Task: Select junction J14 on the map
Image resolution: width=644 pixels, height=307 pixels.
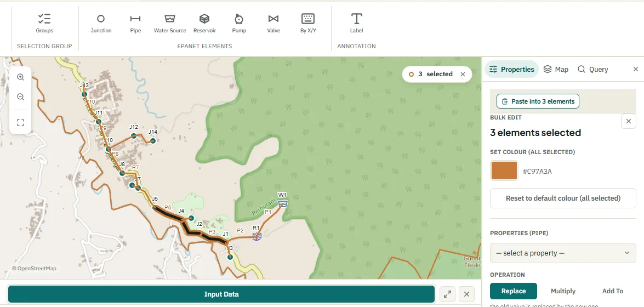Action: (153, 141)
